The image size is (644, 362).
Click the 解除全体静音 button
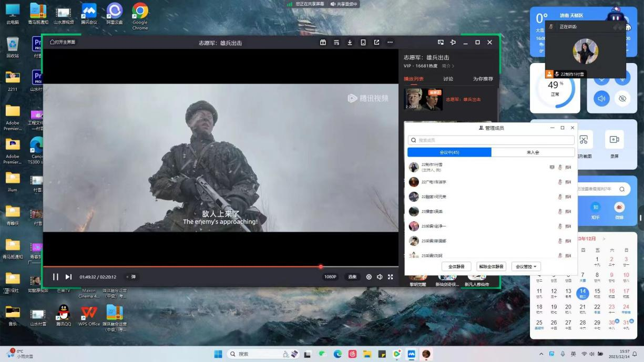tap(491, 267)
